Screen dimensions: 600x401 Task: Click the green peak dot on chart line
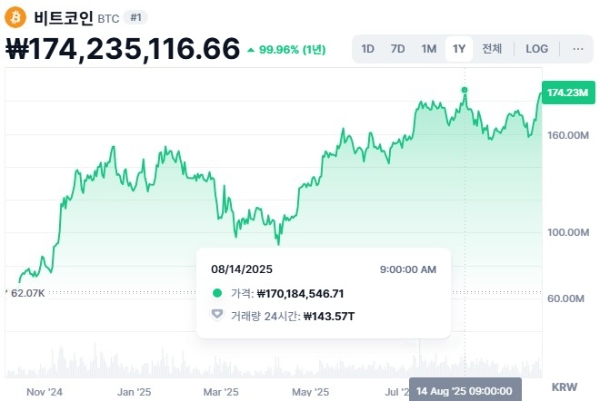click(x=464, y=90)
